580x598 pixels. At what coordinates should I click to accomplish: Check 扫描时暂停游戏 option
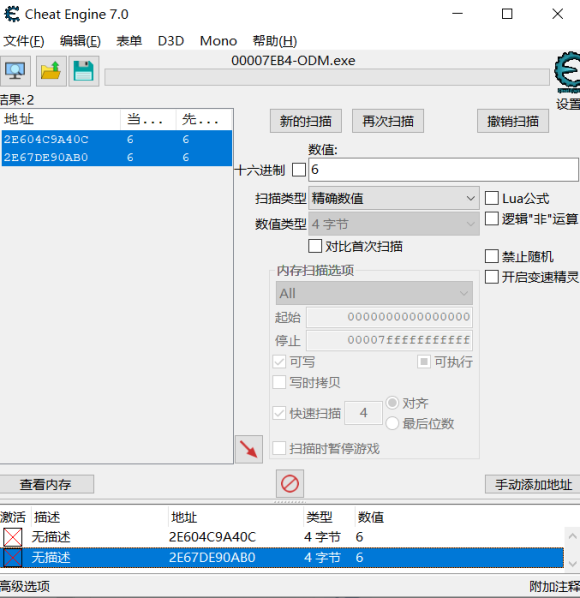[x=279, y=448]
